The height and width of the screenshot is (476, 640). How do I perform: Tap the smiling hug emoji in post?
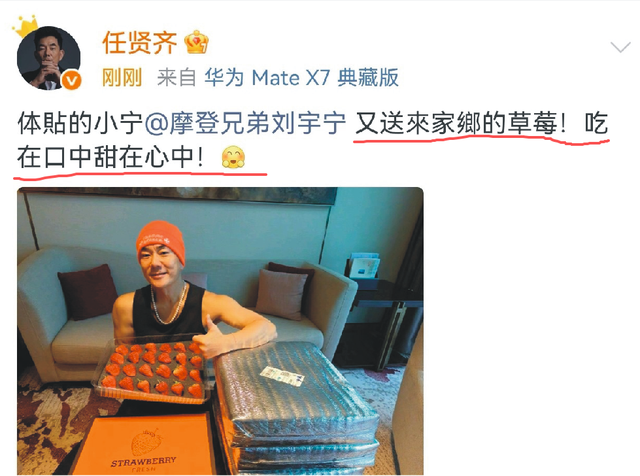click(x=233, y=157)
